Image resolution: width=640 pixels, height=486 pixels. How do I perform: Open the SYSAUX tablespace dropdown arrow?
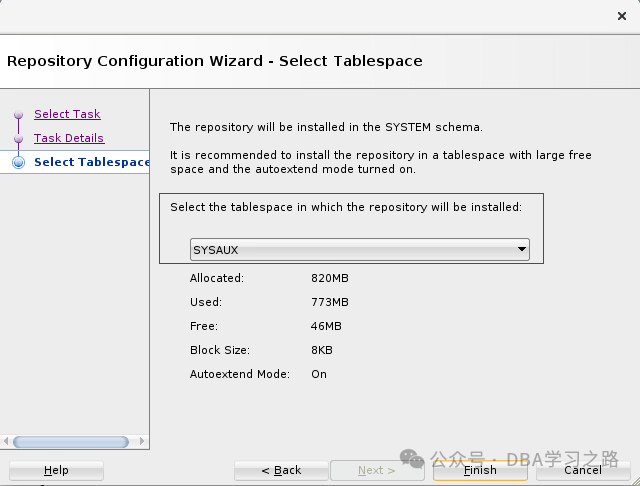521,249
